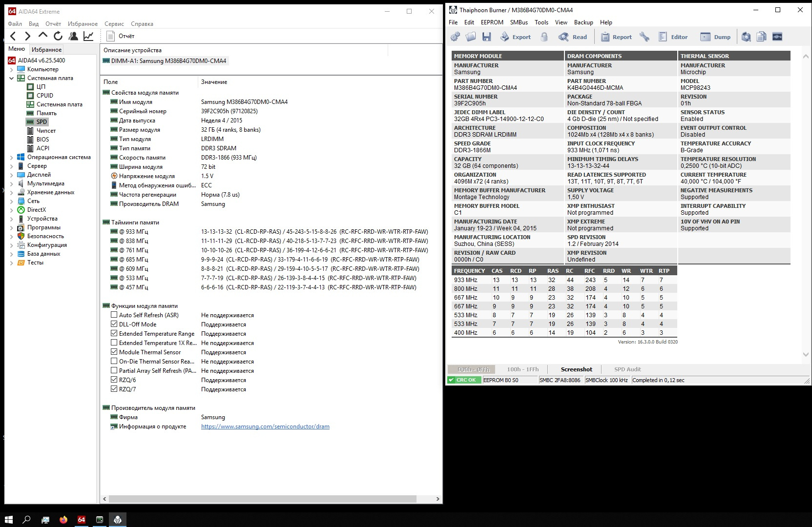Select Чипсет in the sidebar tree
Viewport: 812px width, 527px height.
coord(46,131)
